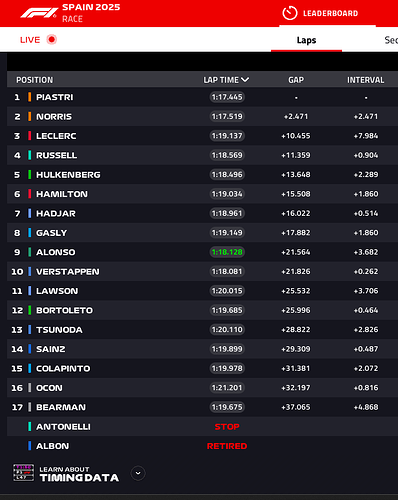The width and height of the screenshot is (398, 500).
Task: Click the red LIVE indicator dot
Action: (52, 40)
